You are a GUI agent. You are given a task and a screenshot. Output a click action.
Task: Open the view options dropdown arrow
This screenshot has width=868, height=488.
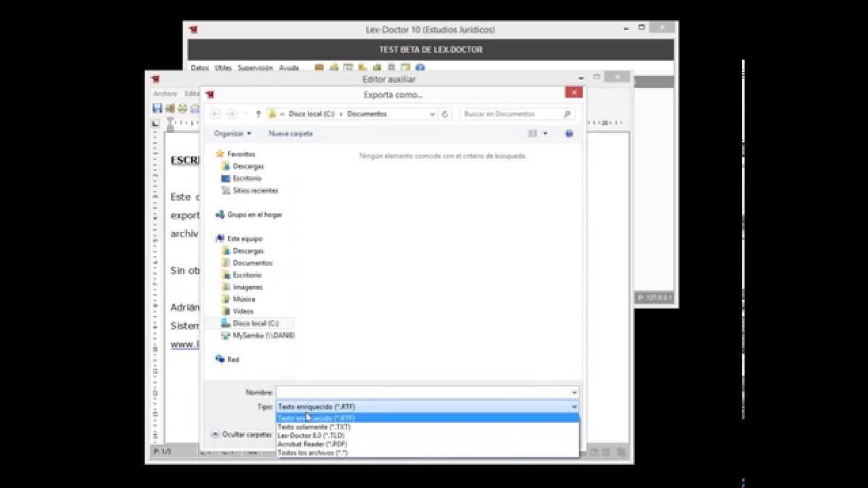(x=545, y=134)
